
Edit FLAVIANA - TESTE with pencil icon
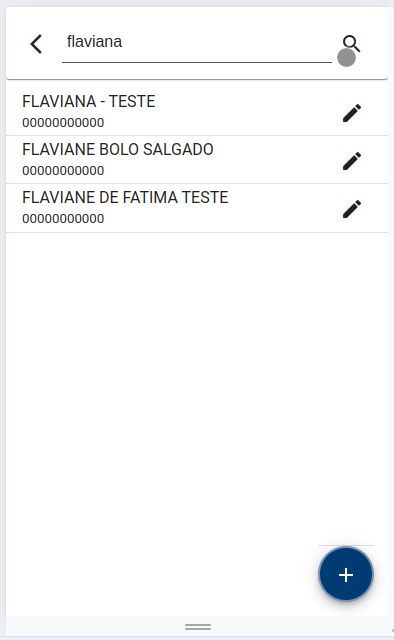pyautogui.click(x=352, y=113)
